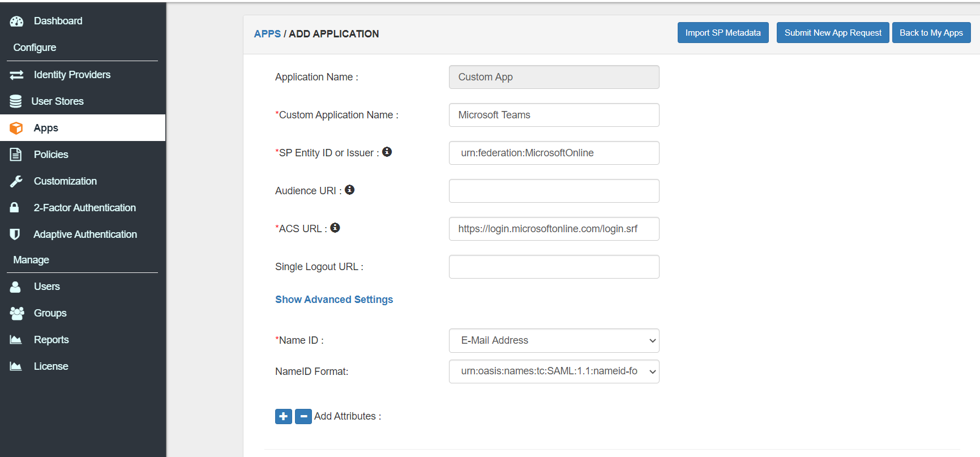Open the Name ID dropdown
Image resolution: width=980 pixels, height=457 pixels.
[554, 340]
